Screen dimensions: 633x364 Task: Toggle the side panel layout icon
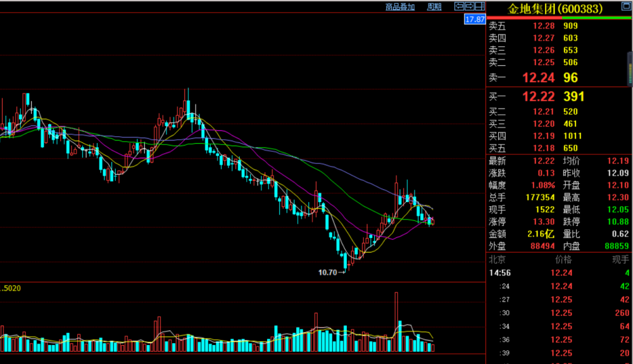pyautogui.click(x=480, y=6)
